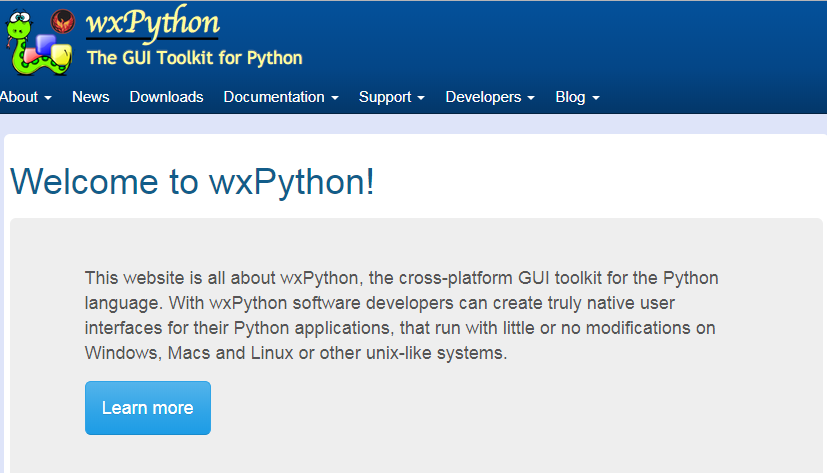The height and width of the screenshot is (473, 827).
Task: Click the dropdown arrow beside Support
Action: 421,98
